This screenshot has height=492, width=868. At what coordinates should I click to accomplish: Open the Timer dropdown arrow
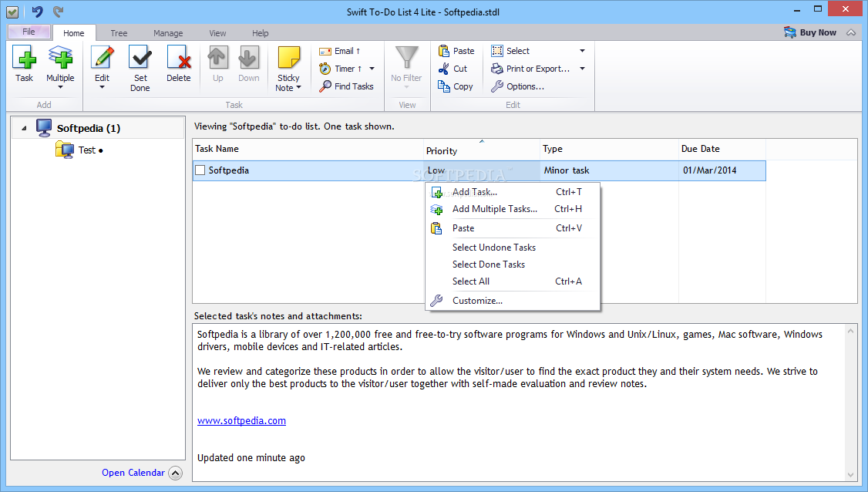tap(372, 69)
